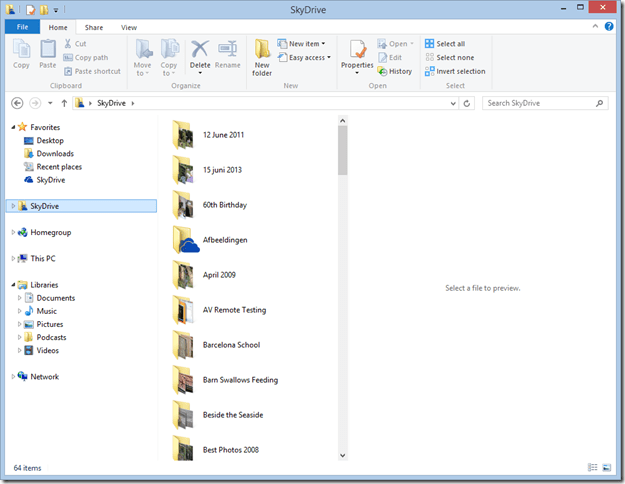The height and width of the screenshot is (484, 625).
Task: Refresh the SkyDrive folder view
Action: [x=467, y=104]
